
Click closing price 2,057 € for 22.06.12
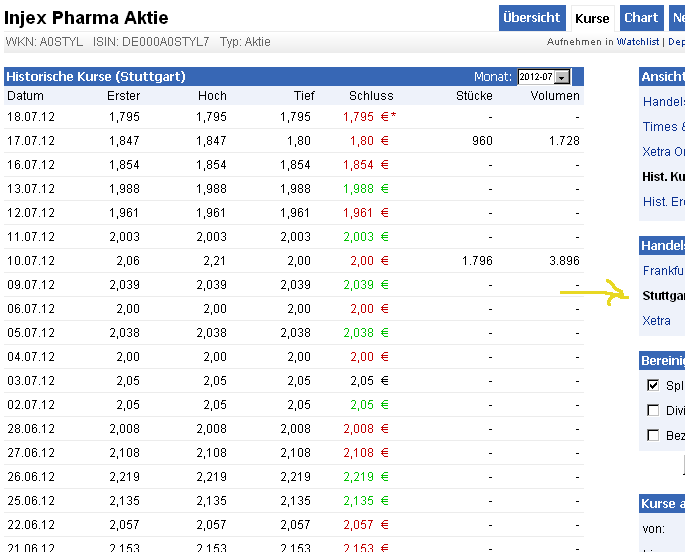pyautogui.click(x=366, y=524)
